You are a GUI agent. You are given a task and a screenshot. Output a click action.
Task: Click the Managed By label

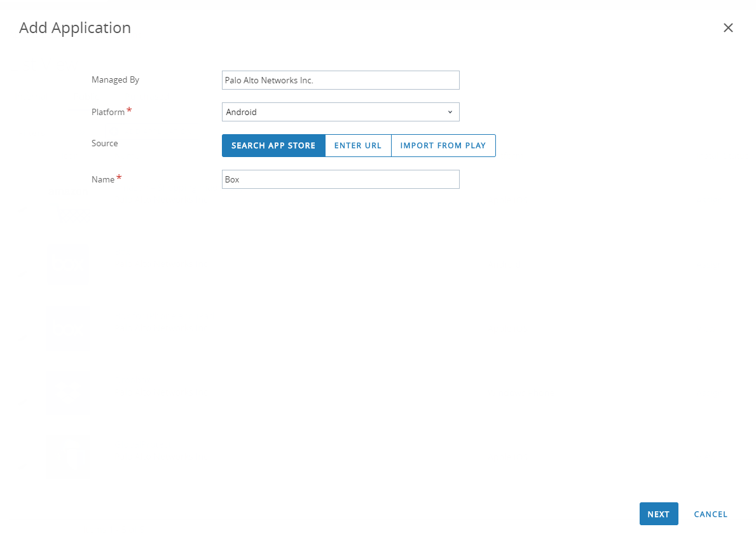click(115, 80)
